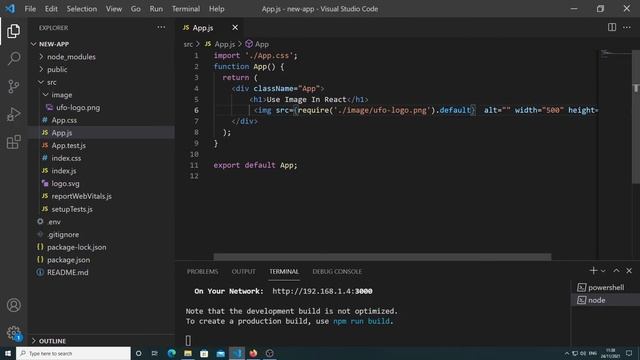Open Cortana from the taskbar
The width and height of the screenshot is (640, 360).
pyautogui.click(x=138, y=353)
